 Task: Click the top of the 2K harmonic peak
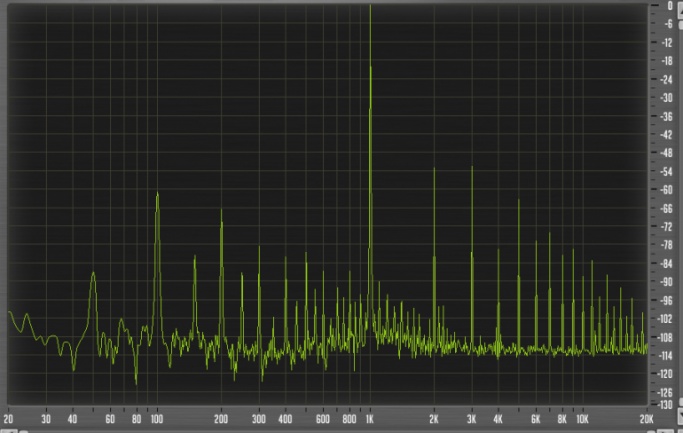click(x=434, y=169)
